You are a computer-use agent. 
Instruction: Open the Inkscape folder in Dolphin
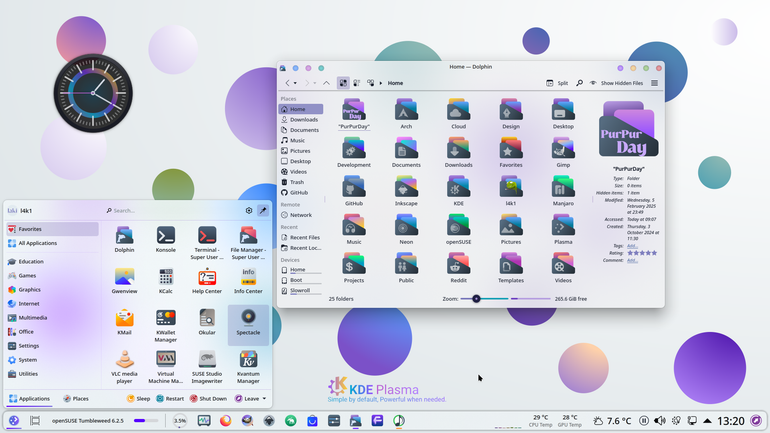pos(406,191)
